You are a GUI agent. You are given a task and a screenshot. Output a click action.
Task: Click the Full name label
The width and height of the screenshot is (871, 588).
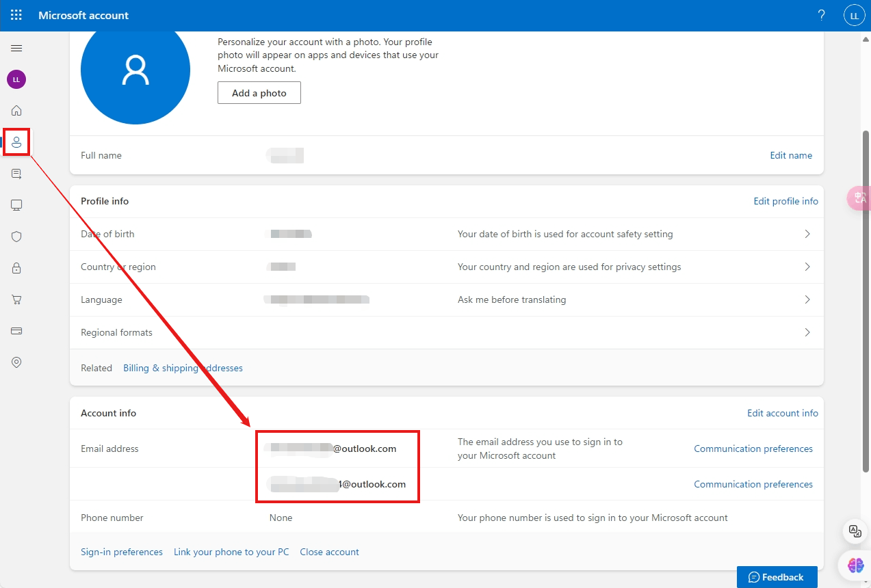point(101,155)
